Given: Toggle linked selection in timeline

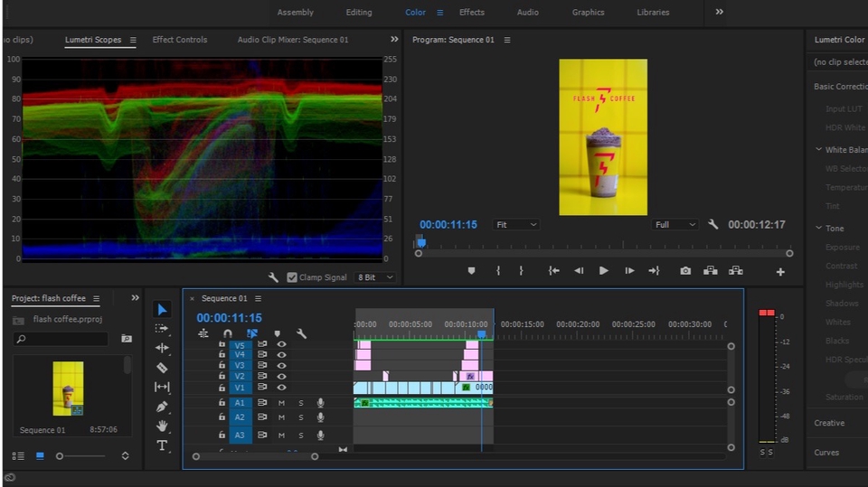Looking at the screenshot, I should 252,333.
